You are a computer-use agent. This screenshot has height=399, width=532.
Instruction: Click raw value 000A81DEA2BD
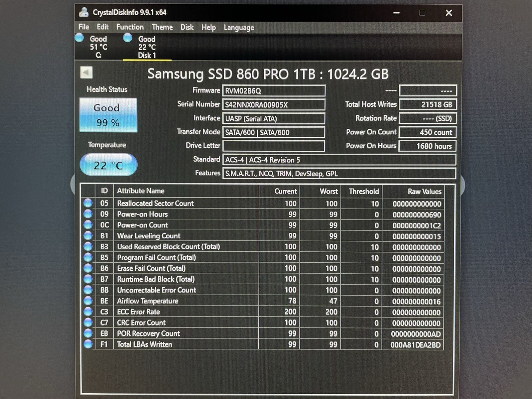(x=416, y=345)
